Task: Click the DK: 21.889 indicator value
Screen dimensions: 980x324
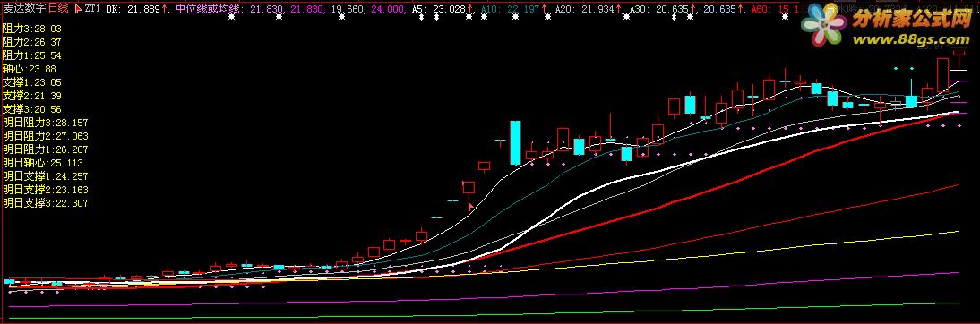Action: (x=137, y=9)
